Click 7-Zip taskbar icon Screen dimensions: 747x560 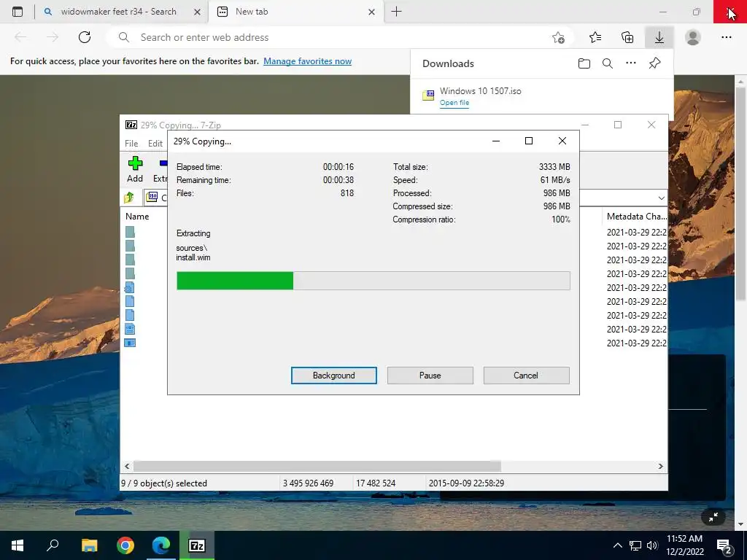point(197,545)
